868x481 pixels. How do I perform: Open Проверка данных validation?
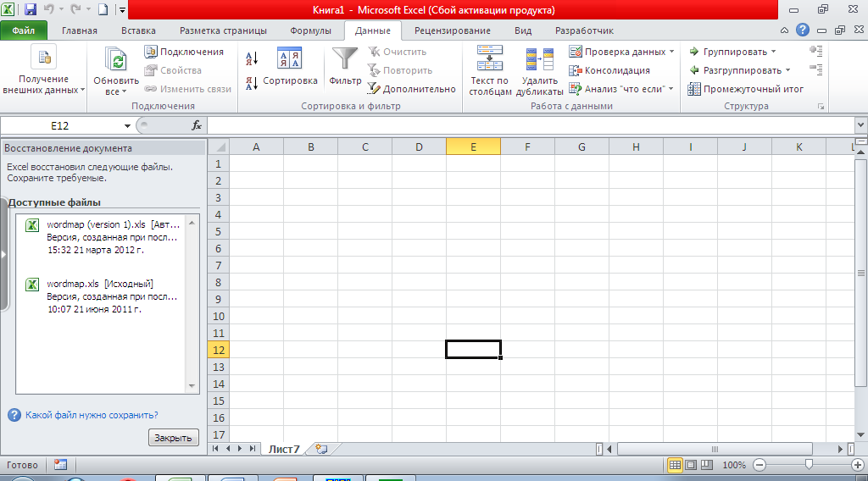tap(617, 52)
